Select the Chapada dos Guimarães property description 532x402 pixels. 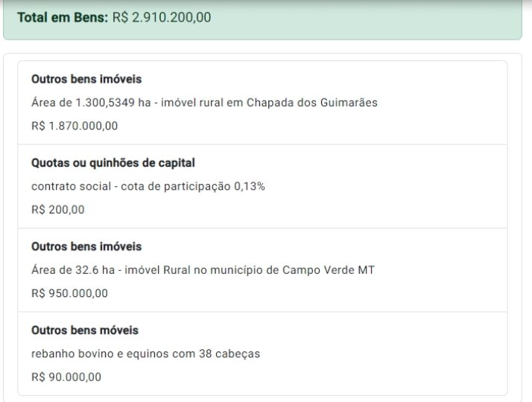[204, 103]
